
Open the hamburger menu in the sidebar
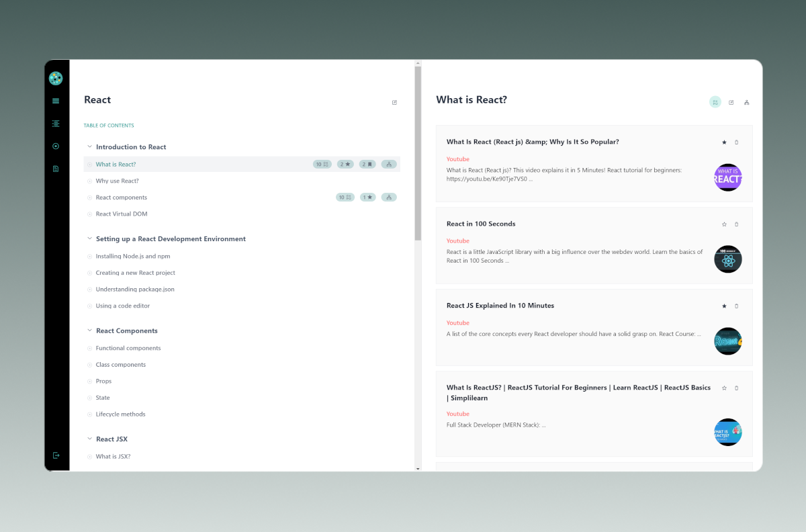[56, 101]
